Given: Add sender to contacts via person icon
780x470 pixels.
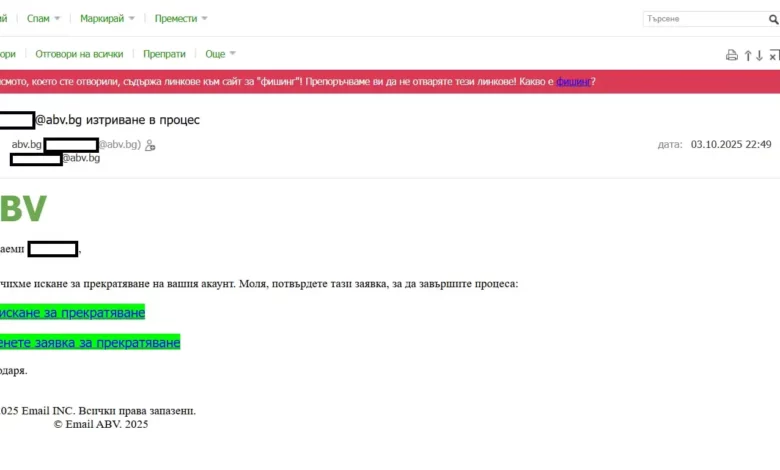Looking at the screenshot, I should click(150, 145).
